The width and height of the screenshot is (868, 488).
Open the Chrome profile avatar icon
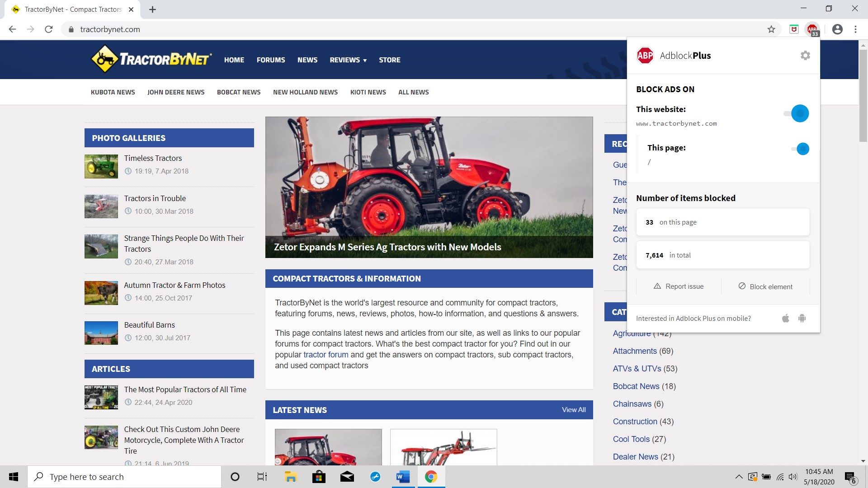tap(837, 29)
